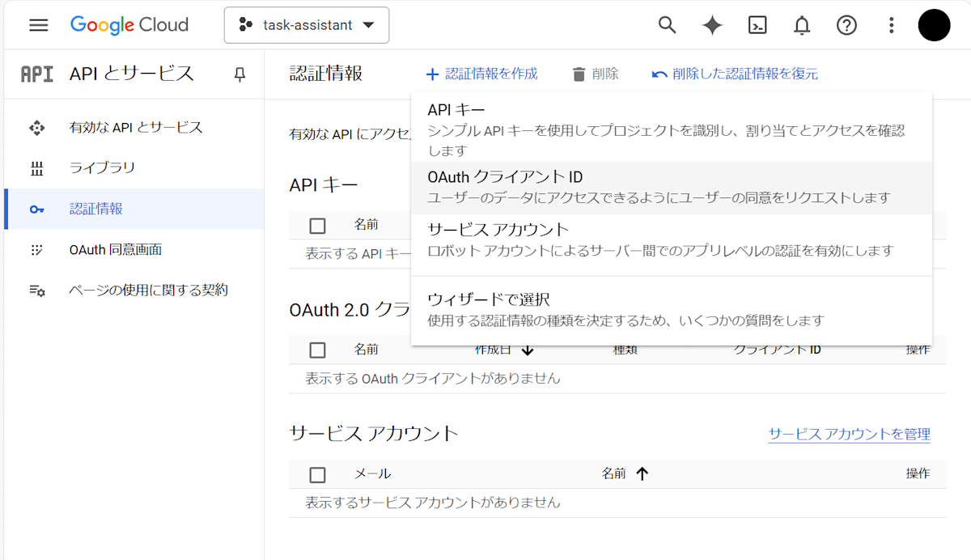Tick the API キー table header checkbox

tap(318, 226)
